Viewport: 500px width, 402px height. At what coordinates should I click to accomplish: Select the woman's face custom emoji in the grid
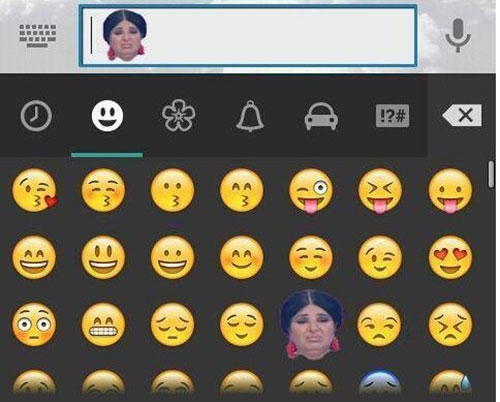[312, 324]
